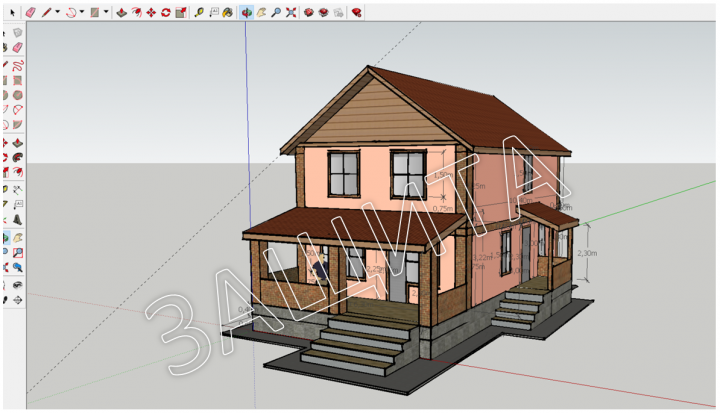
Task: Select the Rectangle shape tool in top toolbar
Action: pos(95,12)
